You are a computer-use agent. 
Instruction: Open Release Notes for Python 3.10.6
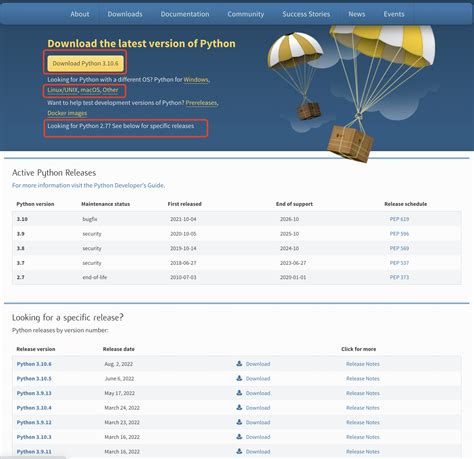point(363,364)
